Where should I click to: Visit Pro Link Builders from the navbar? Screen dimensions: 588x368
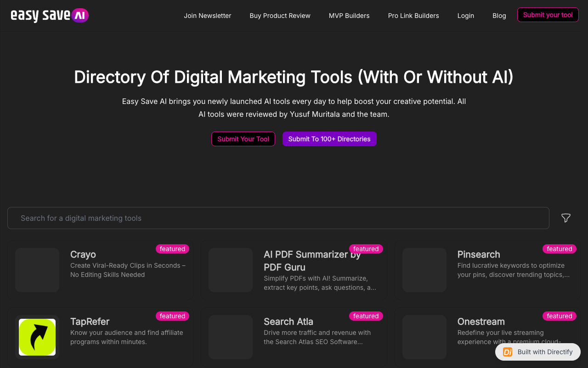click(413, 16)
